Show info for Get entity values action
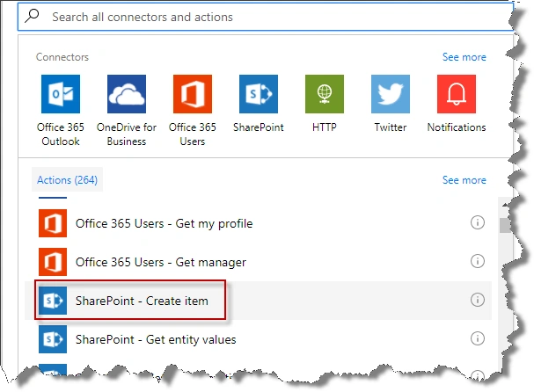Screen dimensions: 534x392 coord(478,338)
